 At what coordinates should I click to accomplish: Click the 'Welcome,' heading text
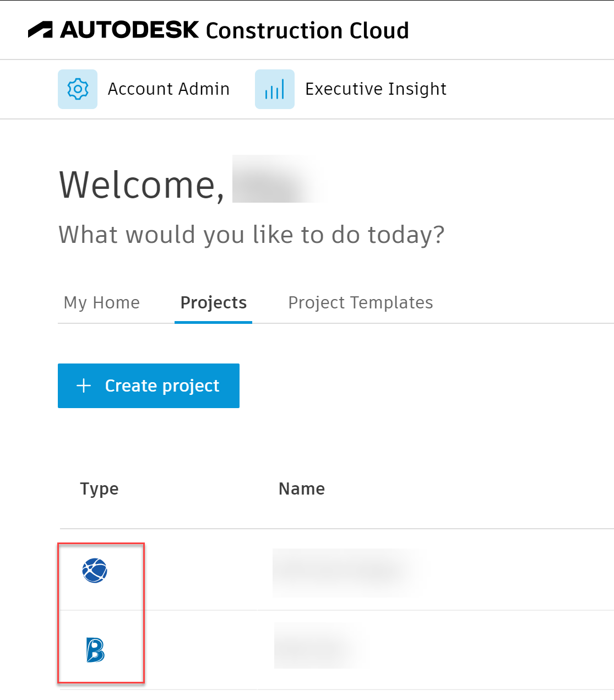click(x=142, y=185)
